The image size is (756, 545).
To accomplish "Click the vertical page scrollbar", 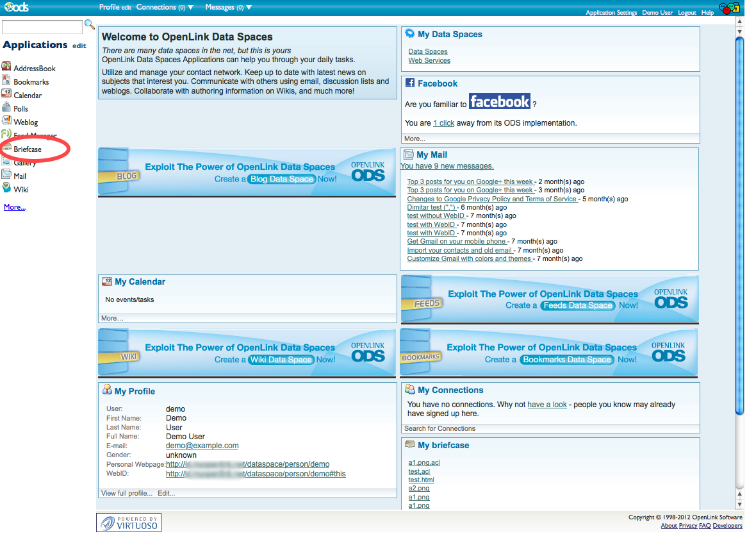I will coord(739,224).
